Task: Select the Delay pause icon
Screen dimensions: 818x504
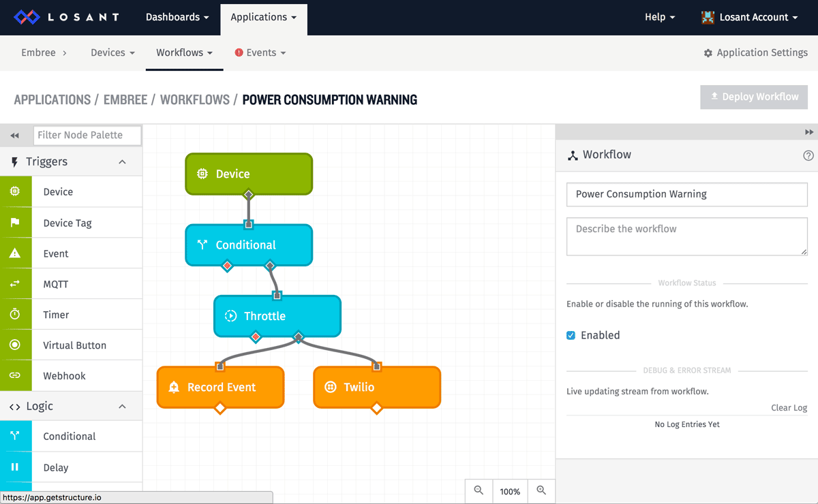Action: point(14,467)
